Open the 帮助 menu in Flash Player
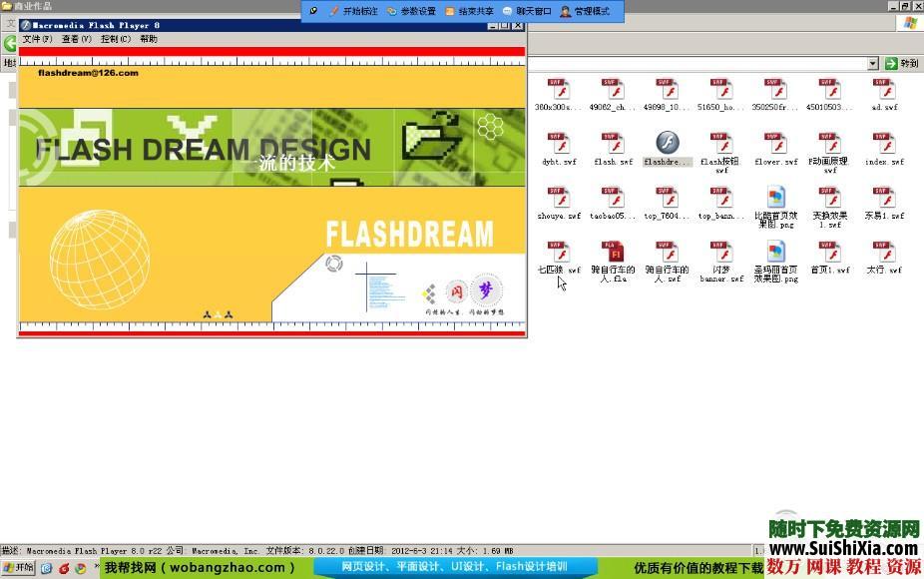924x579 pixels. [148, 39]
